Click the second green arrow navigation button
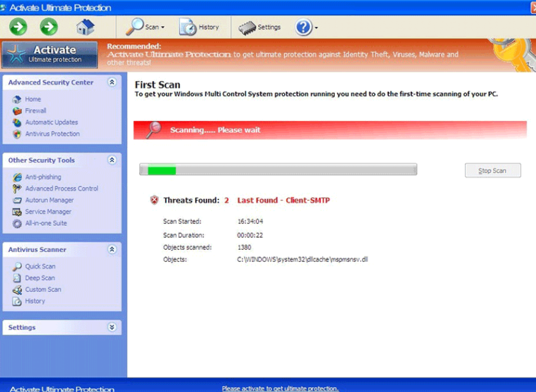The width and height of the screenshot is (536, 392). point(49,27)
